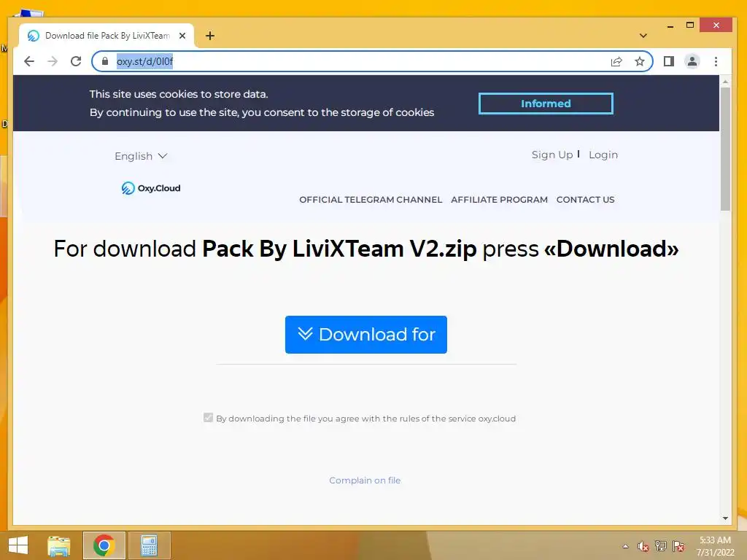Click the muted volume tray icon
Viewport: 747px width, 560px height.
(643, 546)
